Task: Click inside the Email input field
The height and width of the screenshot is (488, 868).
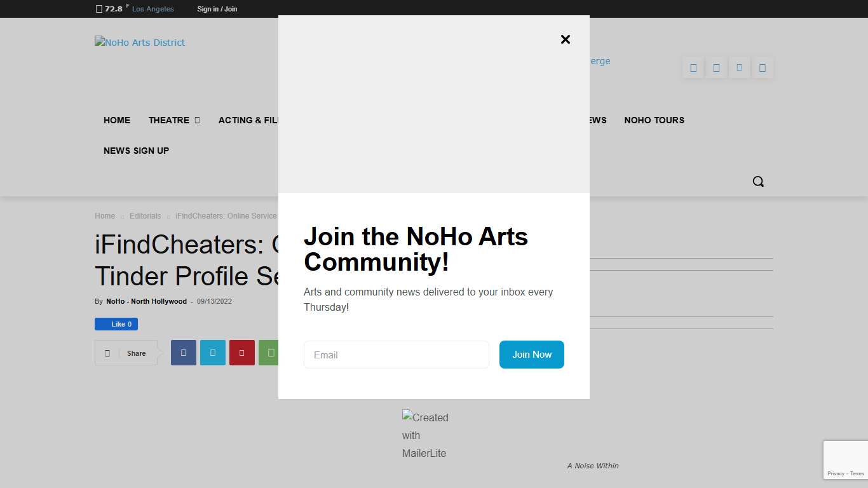Action: point(396,355)
